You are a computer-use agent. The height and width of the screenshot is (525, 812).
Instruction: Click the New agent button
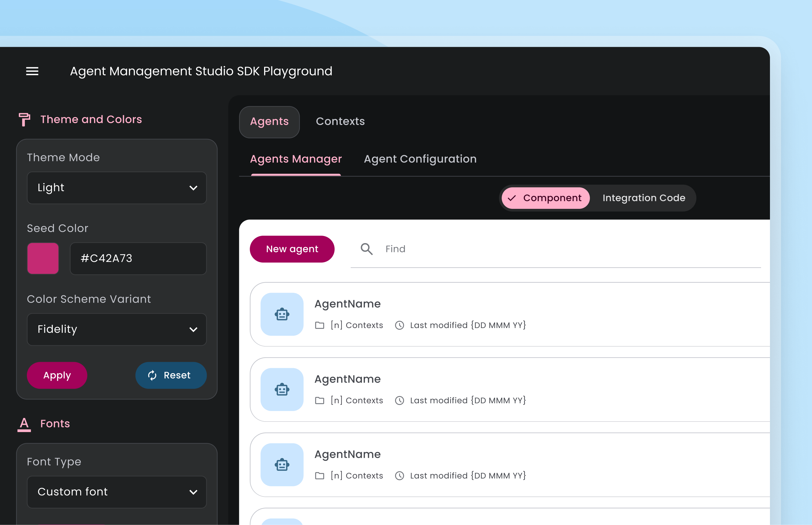click(x=292, y=249)
